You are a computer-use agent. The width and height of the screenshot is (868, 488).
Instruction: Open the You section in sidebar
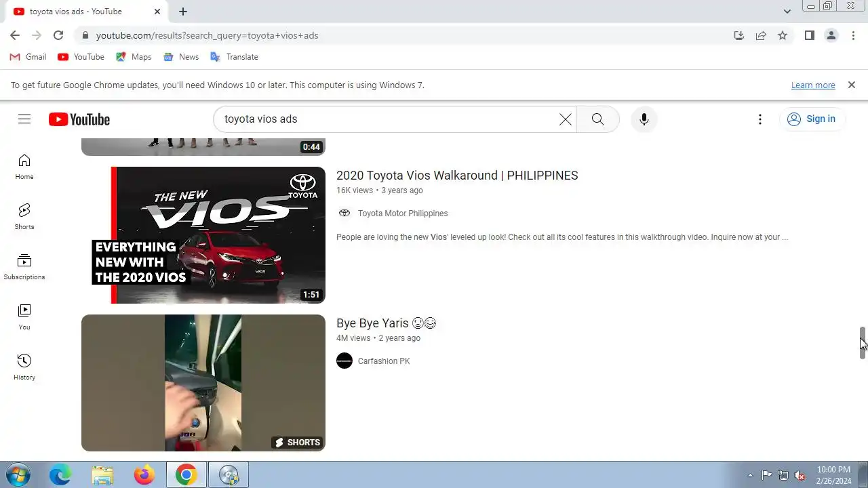pos(24,317)
